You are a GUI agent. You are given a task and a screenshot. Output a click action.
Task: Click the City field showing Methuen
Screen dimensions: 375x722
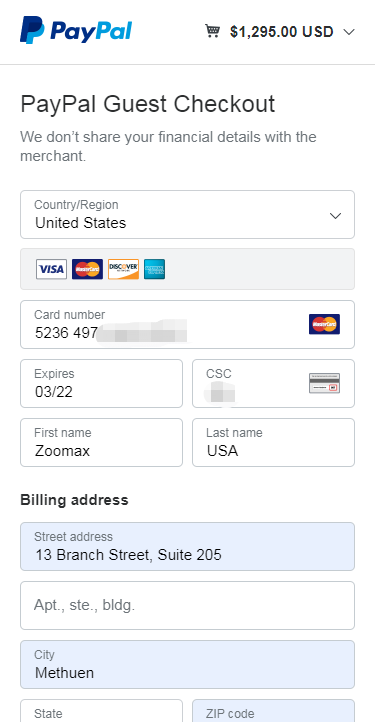(x=188, y=664)
